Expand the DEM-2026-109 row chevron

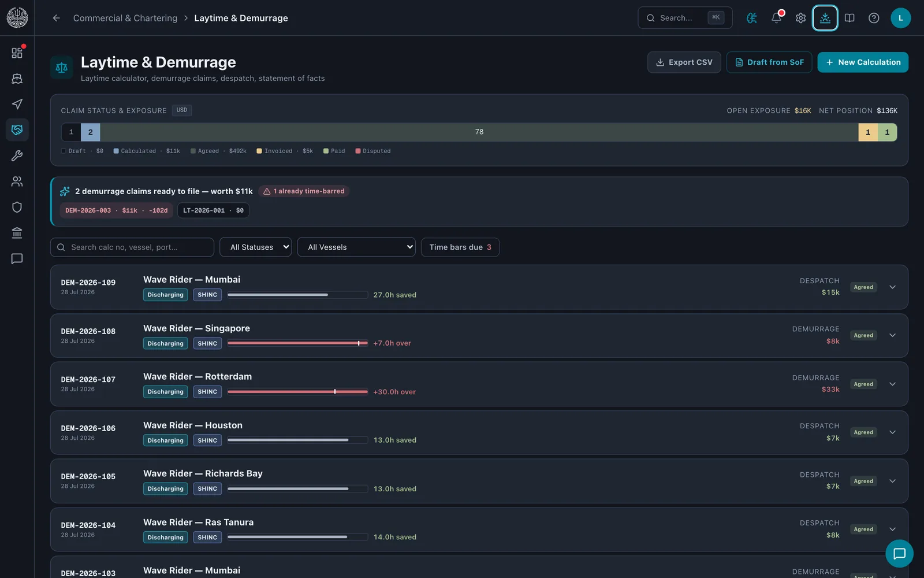[892, 287]
